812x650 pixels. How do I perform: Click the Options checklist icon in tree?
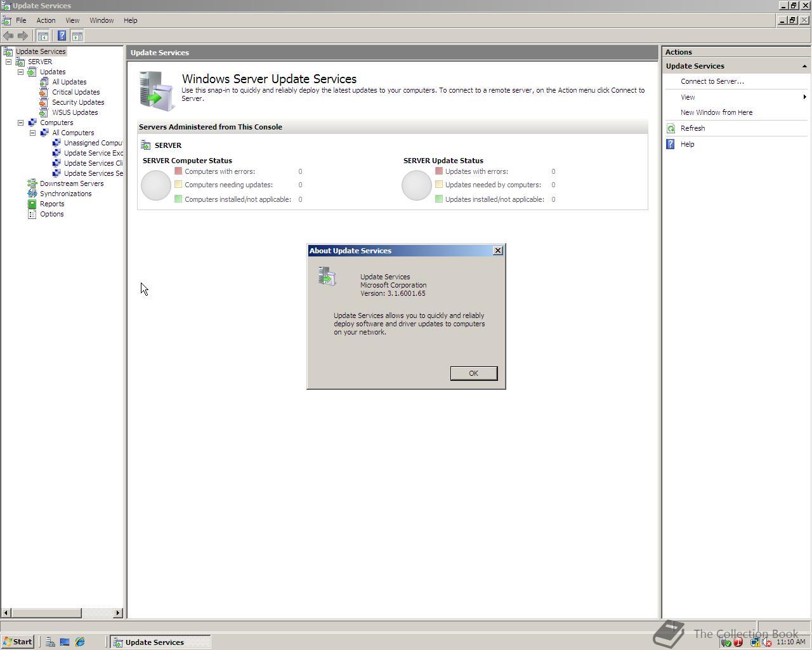click(x=32, y=214)
